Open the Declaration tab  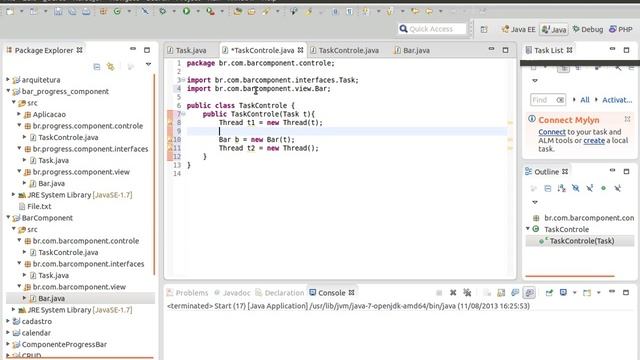point(280,293)
